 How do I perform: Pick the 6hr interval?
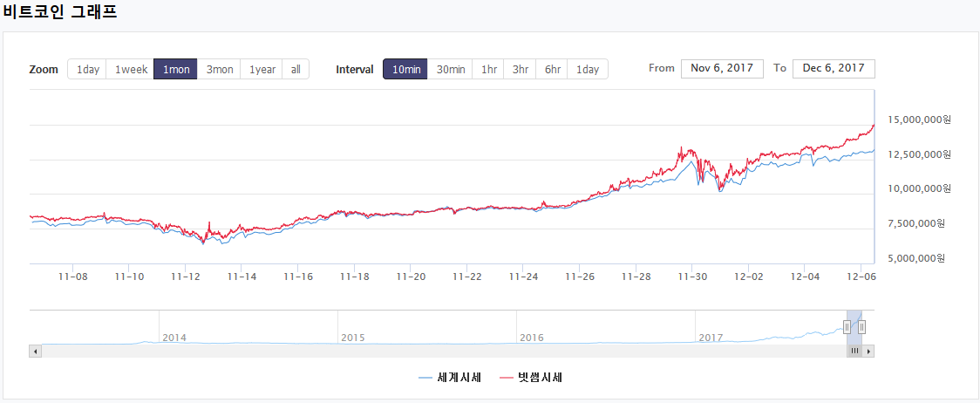(x=552, y=70)
